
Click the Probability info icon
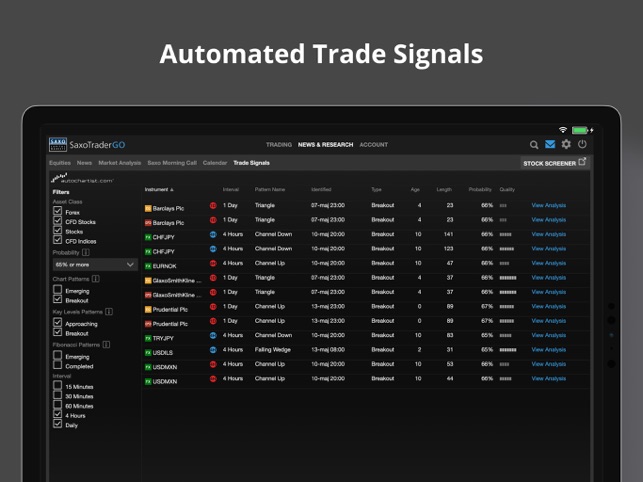coord(86,252)
